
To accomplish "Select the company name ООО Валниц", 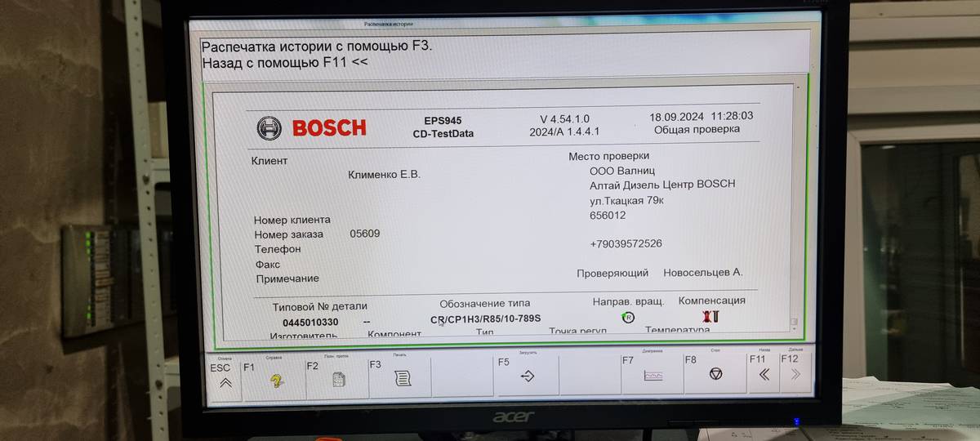I will pyautogui.click(x=621, y=171).
